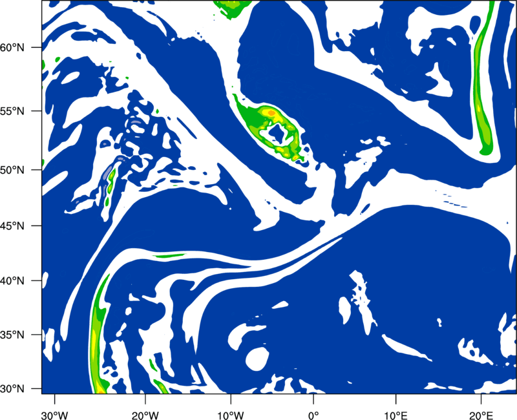Click the 20°W longitude label

click(x=145, y=415)
